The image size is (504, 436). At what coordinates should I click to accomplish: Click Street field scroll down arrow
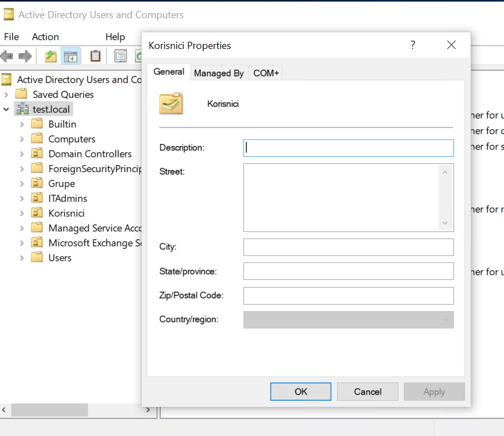click(x=445, y=223)
